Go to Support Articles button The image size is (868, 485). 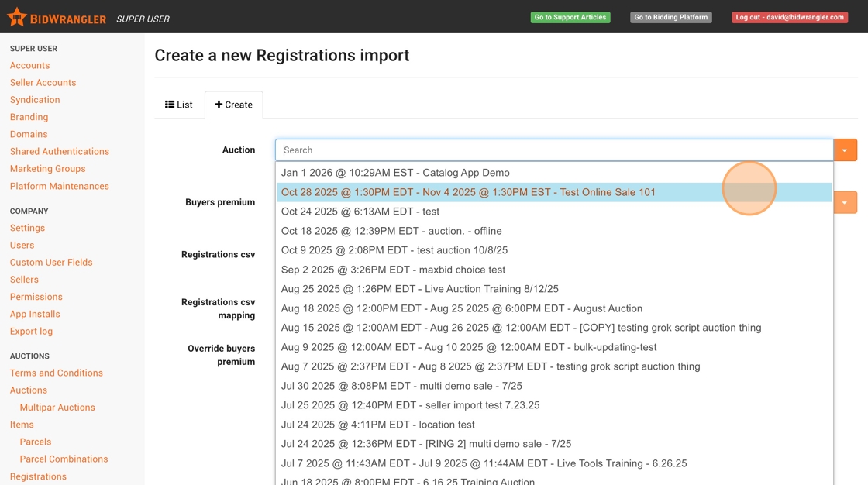570,17
